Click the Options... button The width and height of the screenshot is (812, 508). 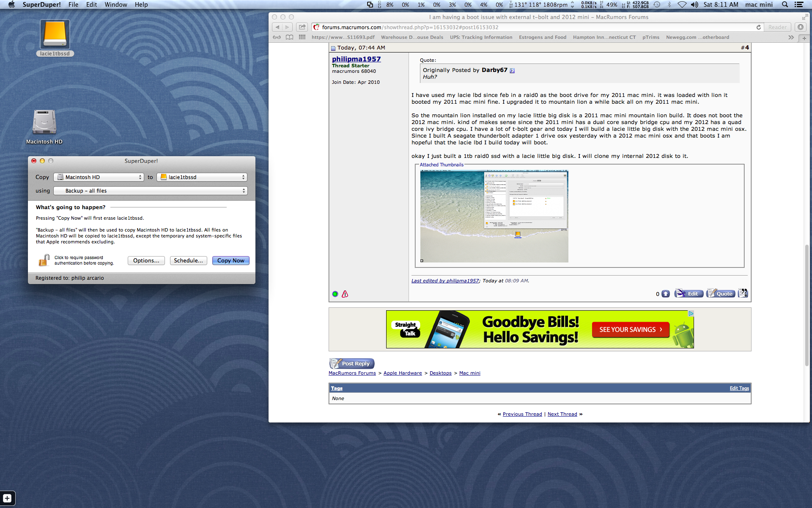click(146, 261)
